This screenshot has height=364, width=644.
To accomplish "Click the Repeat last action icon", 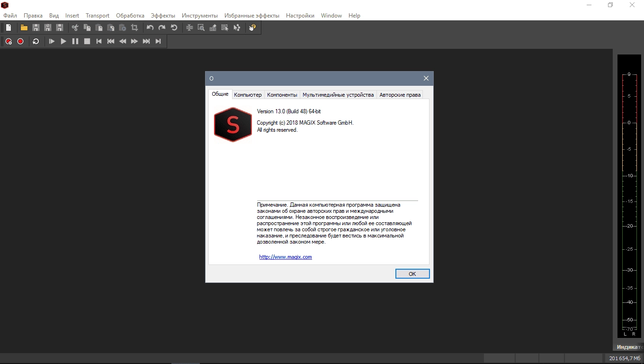I will (174, 27).
